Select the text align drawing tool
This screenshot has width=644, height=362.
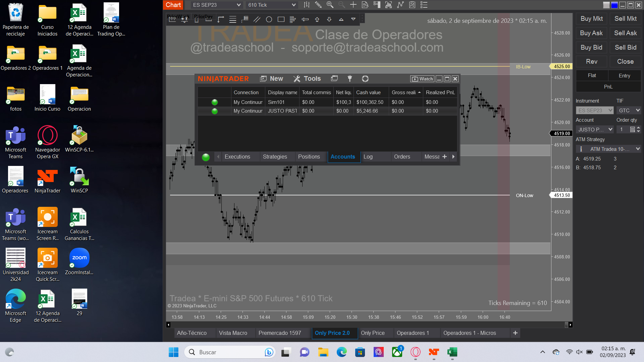(293, 19)
